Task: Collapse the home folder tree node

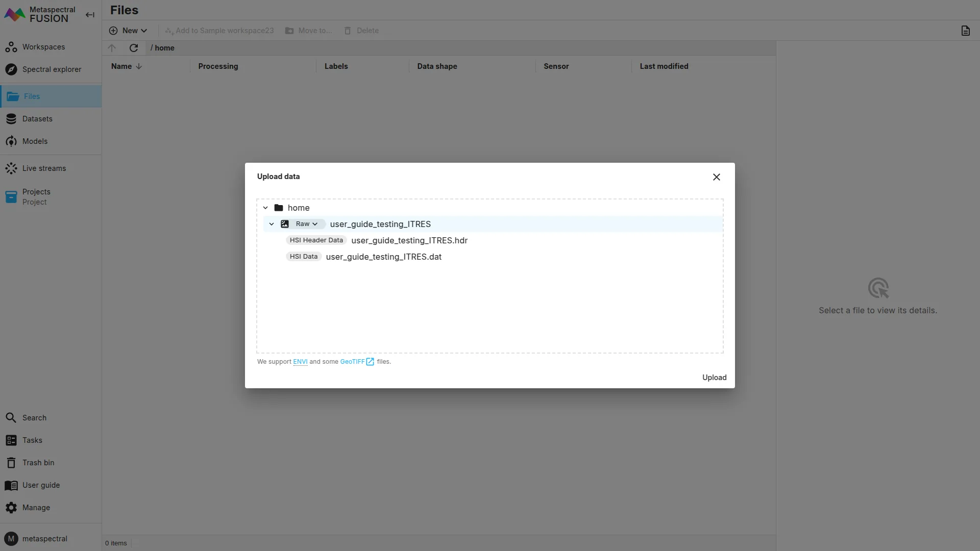Action: click(x=265, y=208)
